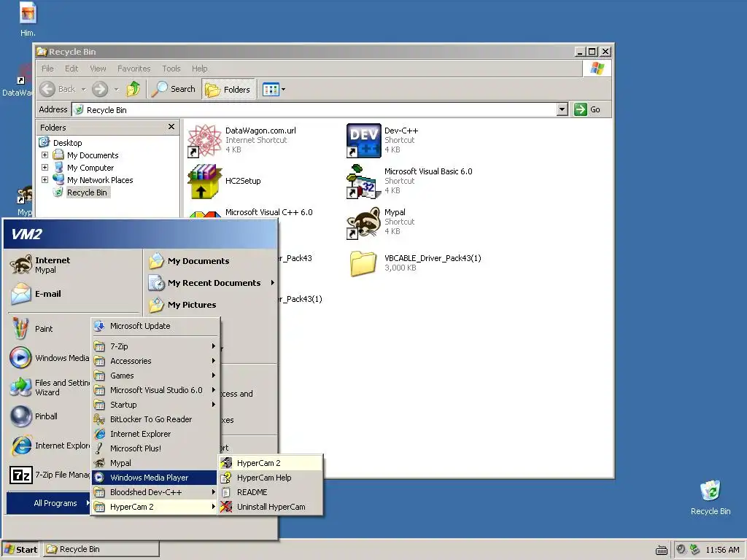Launch Uninstall HyperCam
Screen dimensions: 747x560
click(271, 507)
